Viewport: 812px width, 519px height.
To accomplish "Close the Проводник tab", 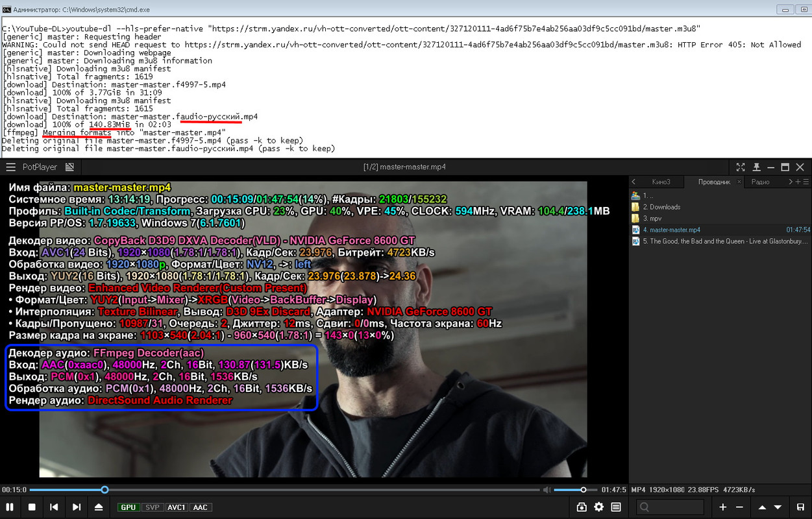I will (x=739, y=182).
